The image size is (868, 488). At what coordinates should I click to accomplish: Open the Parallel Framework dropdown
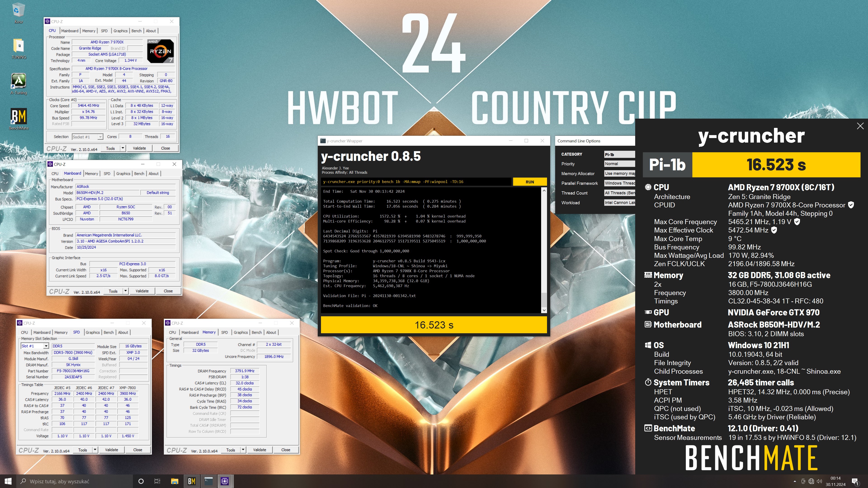coord(619,183)
